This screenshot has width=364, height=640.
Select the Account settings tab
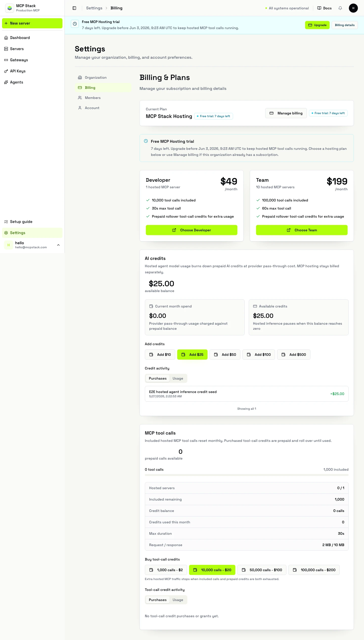click(103, 108)
